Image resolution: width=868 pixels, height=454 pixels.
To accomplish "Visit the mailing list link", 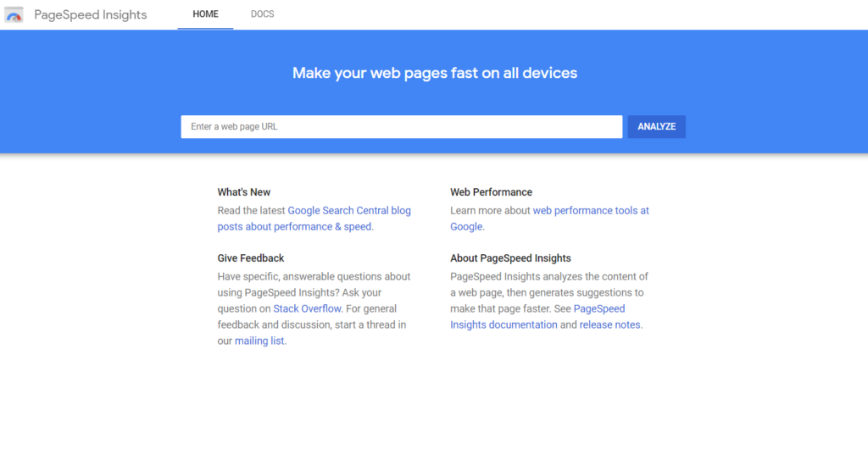I will pyautogui.click(x=259, y=340).
